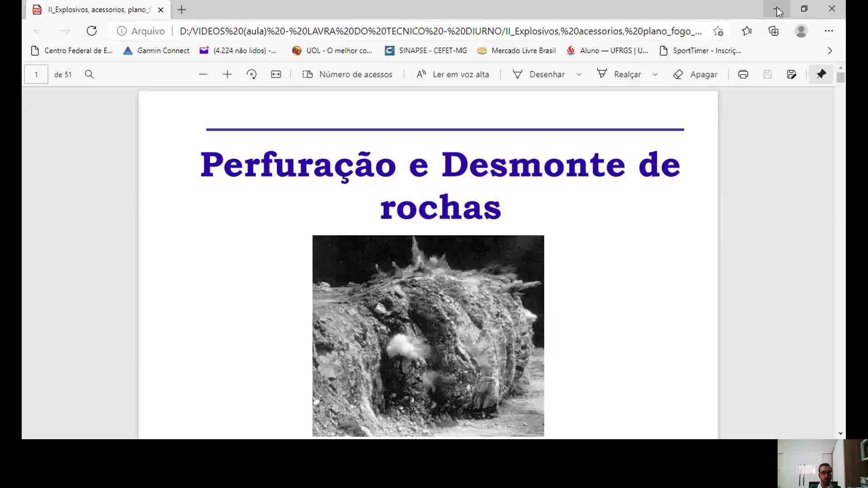Image resolution: width=868 pixels, height=488 pixels.
Task: Select the Desenhar tool
Action: (539, 74)
